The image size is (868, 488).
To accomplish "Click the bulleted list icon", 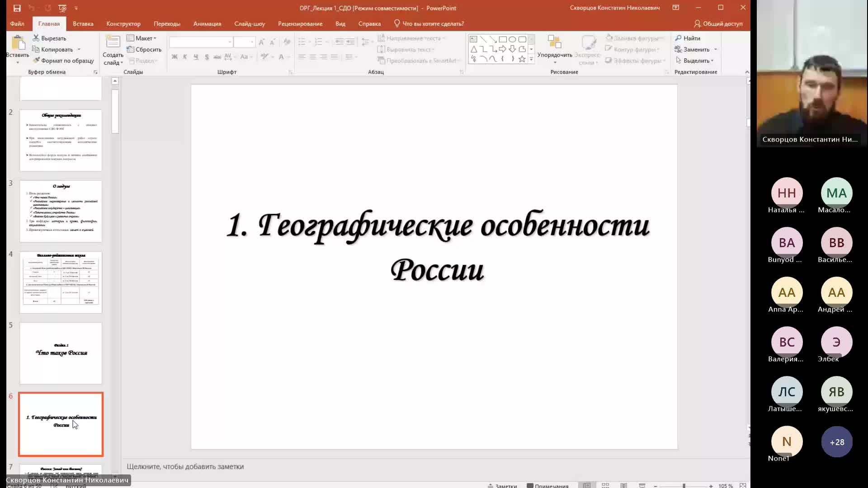I will (302, 42).
